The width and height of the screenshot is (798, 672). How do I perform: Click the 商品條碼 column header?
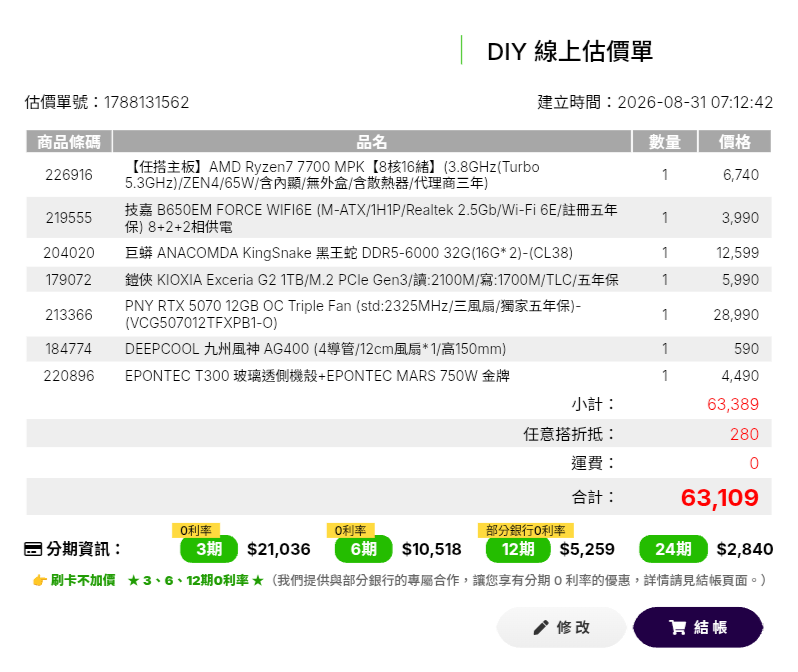[x=69, y=142]
